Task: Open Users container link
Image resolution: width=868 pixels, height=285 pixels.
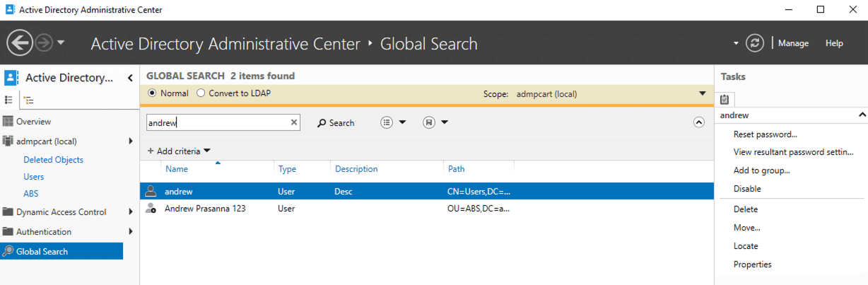Action: click(x=34, y=177)
